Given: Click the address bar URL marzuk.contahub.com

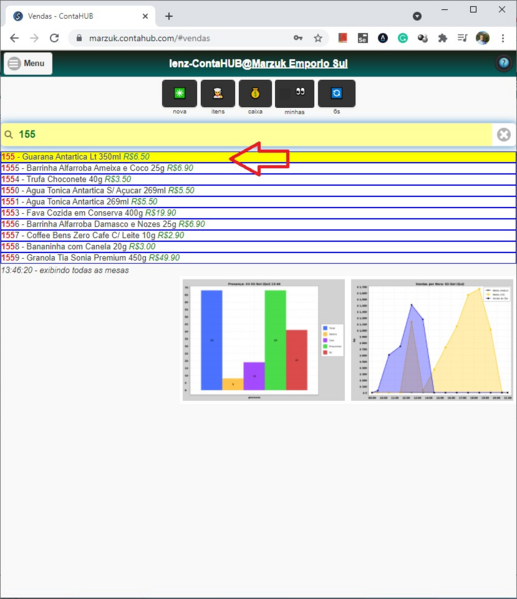Looking at the screenshot, I should 149,38.
